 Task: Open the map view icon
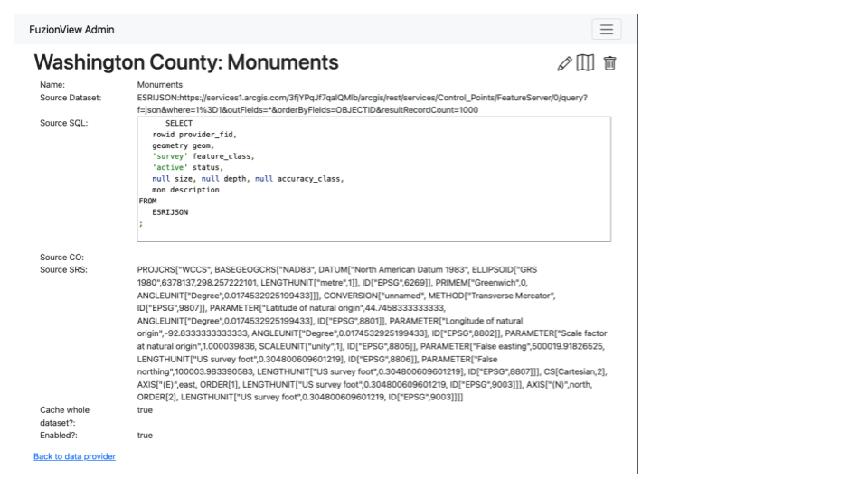[x=585, y=63]
